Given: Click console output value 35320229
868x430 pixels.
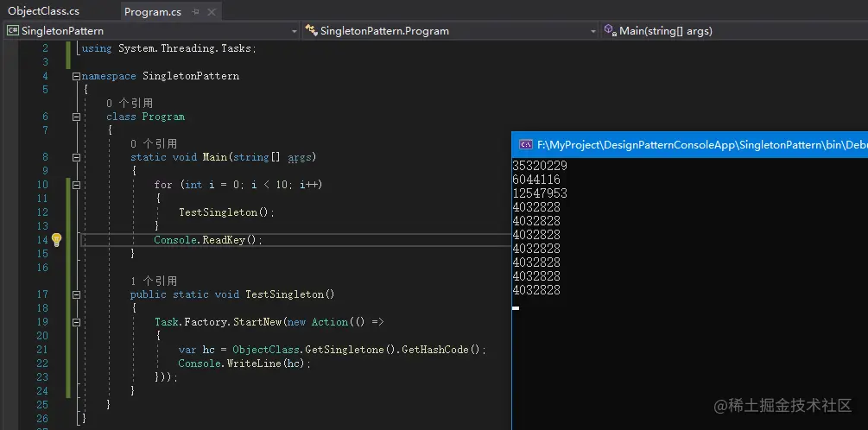Looking at the screenshot, I should click(540, 166).
